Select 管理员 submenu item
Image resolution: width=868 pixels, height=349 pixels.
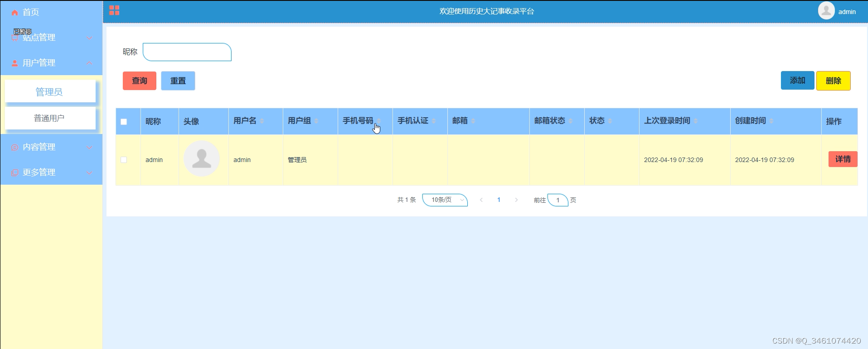[50, 91]
